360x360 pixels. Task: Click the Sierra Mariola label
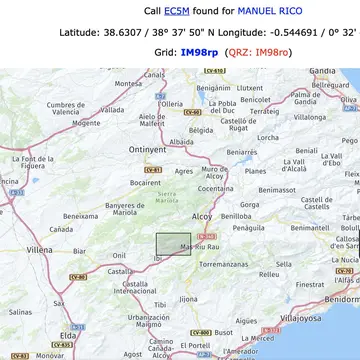coord(167,197)
